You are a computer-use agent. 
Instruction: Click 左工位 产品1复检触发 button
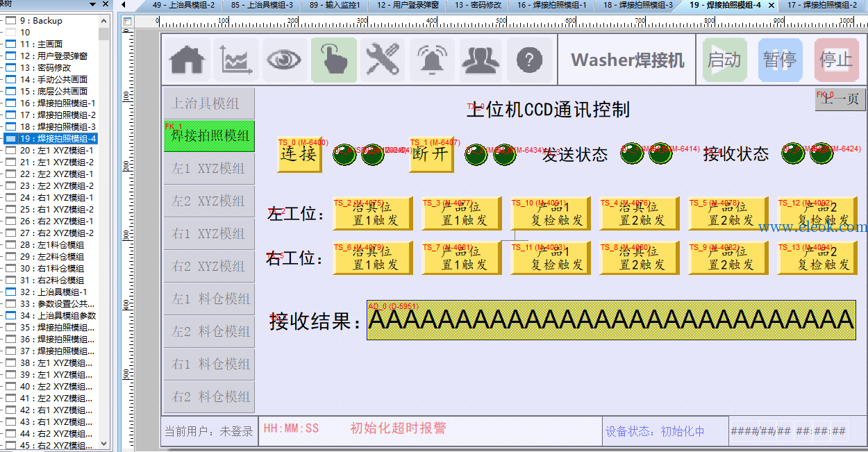(551, 214)
